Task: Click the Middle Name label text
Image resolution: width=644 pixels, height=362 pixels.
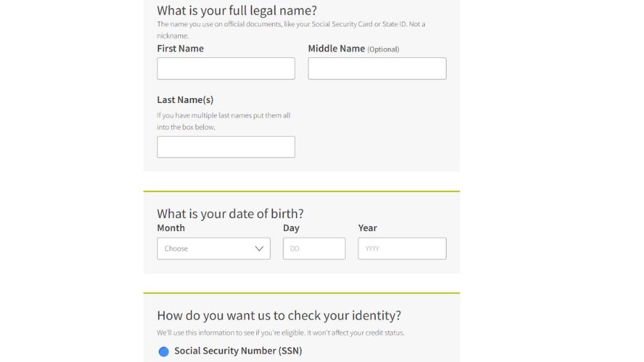Action: pyautogui.click(x=336, y=49)
